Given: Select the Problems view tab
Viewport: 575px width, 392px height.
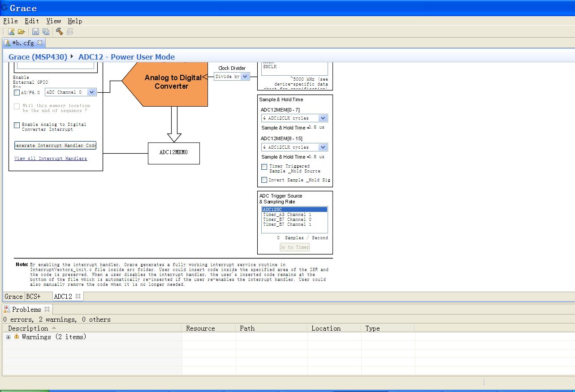Looking at the screenshot, I should 26,310.
